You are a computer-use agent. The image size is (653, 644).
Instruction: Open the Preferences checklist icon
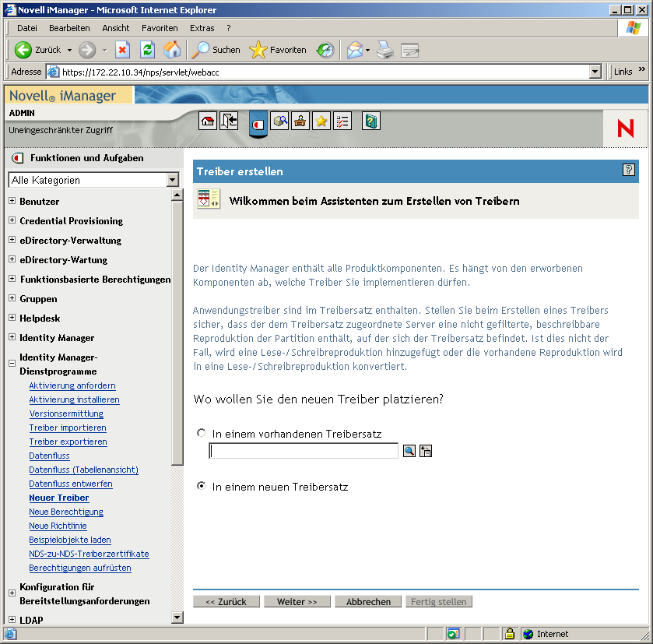click(x=342, y=121)
